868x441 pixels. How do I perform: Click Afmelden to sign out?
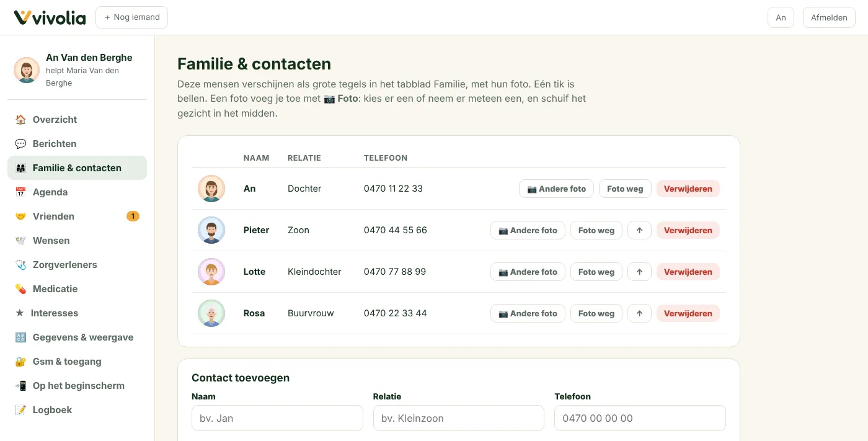point(829,17)
